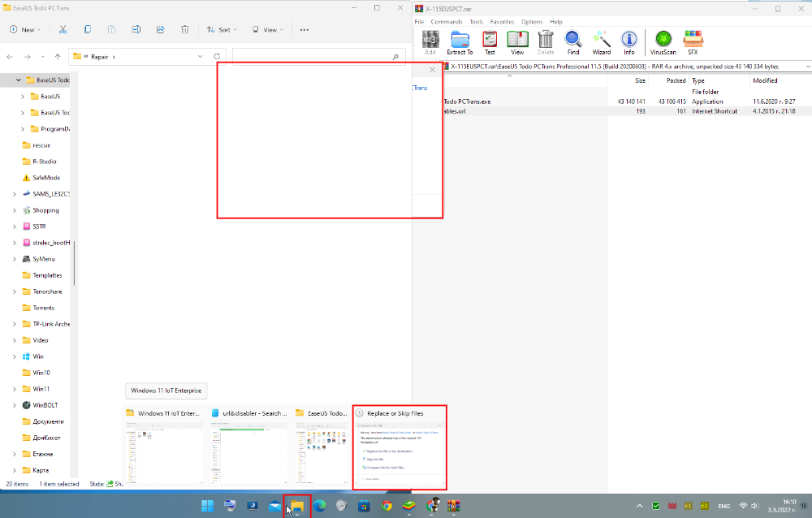Go up one folder level in Explorer

tap(58, 57)
